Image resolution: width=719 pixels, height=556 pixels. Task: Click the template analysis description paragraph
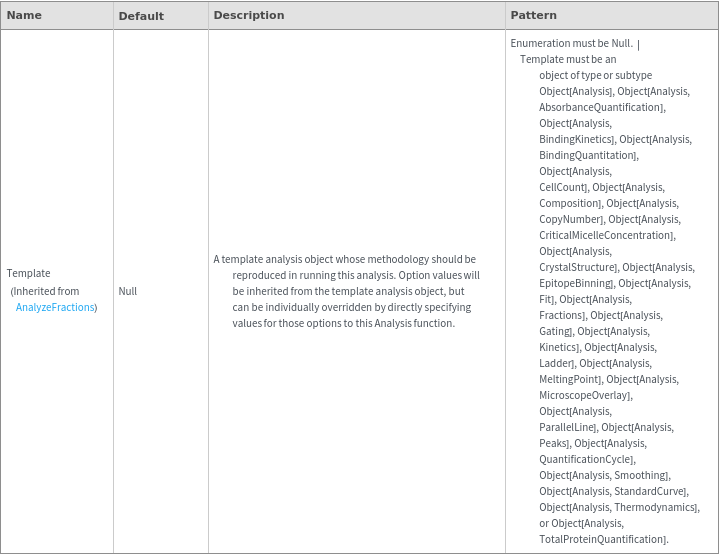tap(345, 291)
